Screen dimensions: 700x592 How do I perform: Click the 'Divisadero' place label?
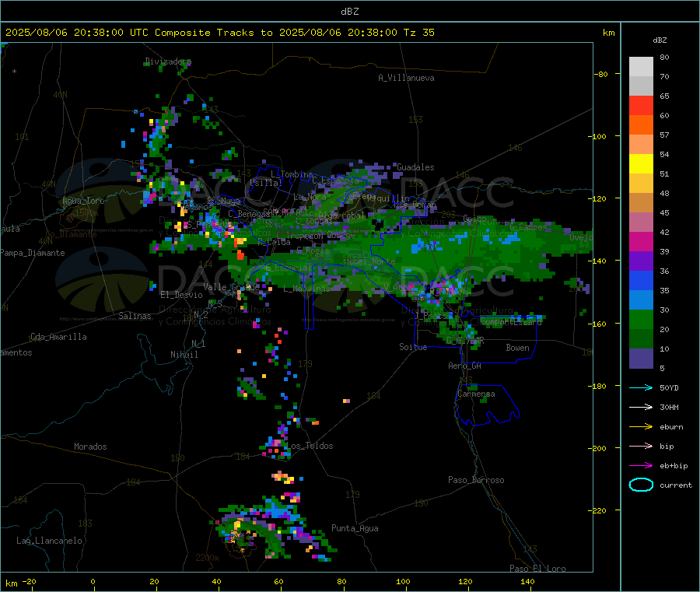tap(168, 61)
